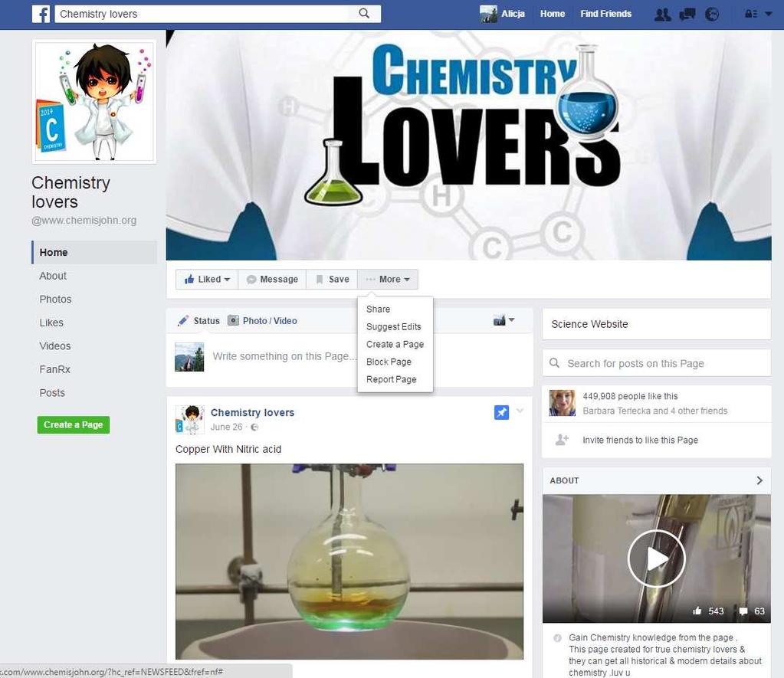This screenshot has height=678, width=784.
Task: Open 449,908 people like this link
Action: pos(630,397)
